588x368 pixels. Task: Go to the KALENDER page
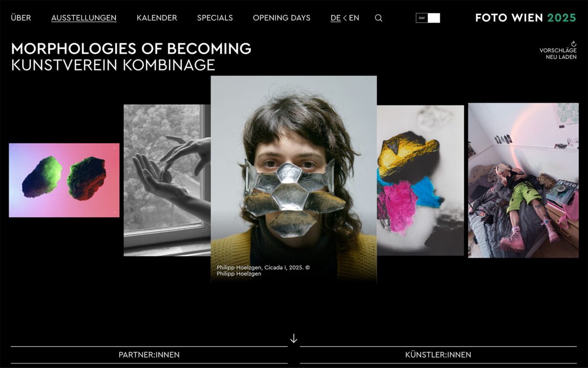click(157, 18)
